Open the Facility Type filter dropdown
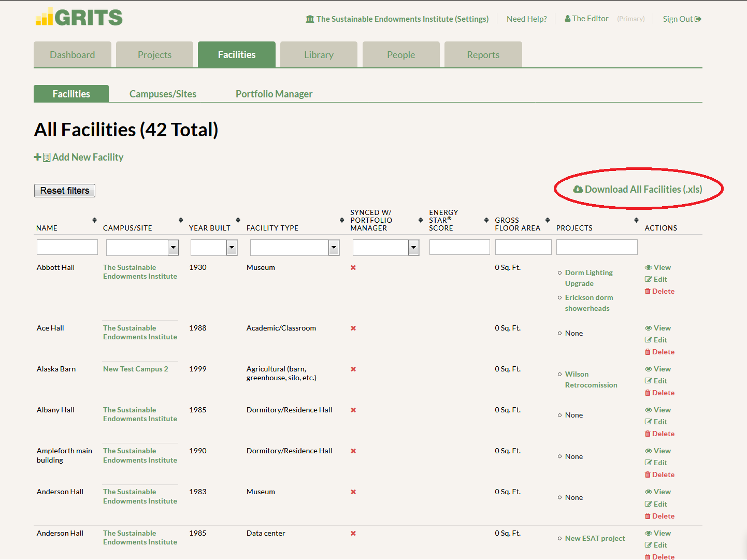747x560 pixels. click(295, 248)
